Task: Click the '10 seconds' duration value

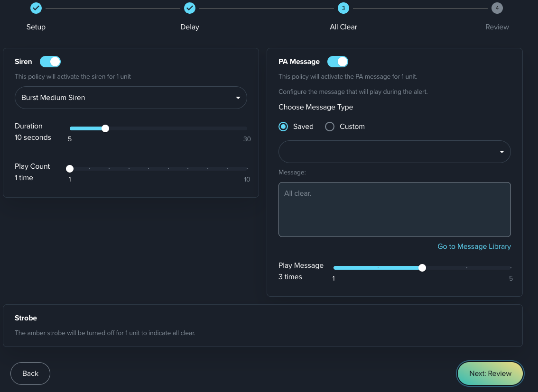Action: point(33,137)
